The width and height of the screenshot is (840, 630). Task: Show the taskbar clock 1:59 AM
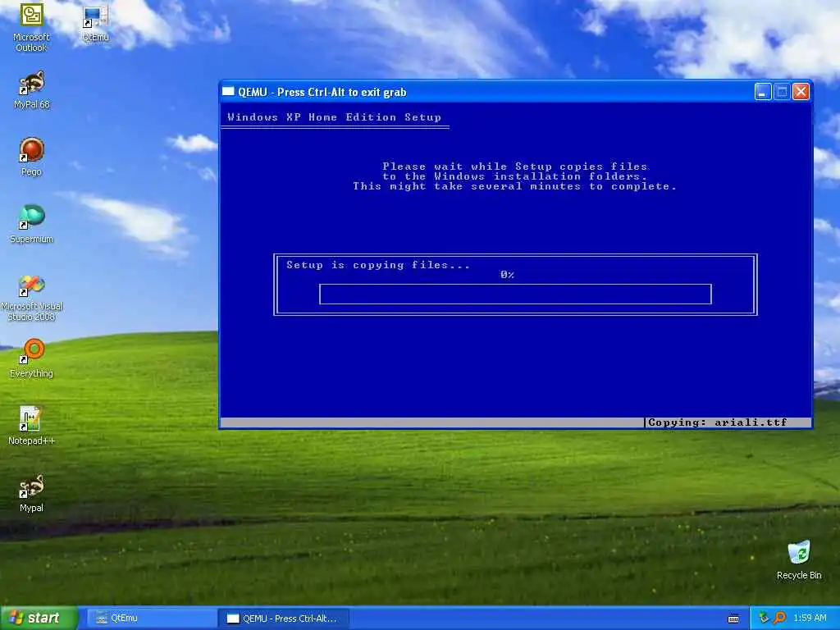810,618
